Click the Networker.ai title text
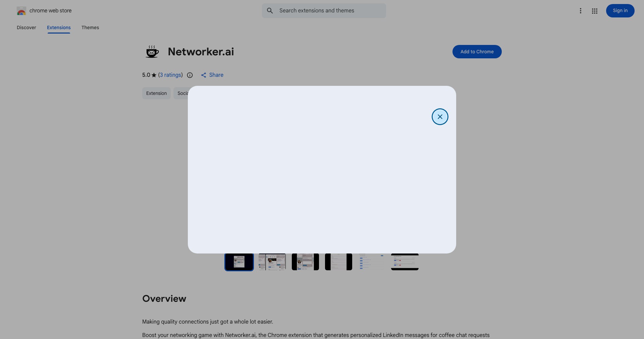The width and height of the screenshot is (644, 339). tap(201, 52)
